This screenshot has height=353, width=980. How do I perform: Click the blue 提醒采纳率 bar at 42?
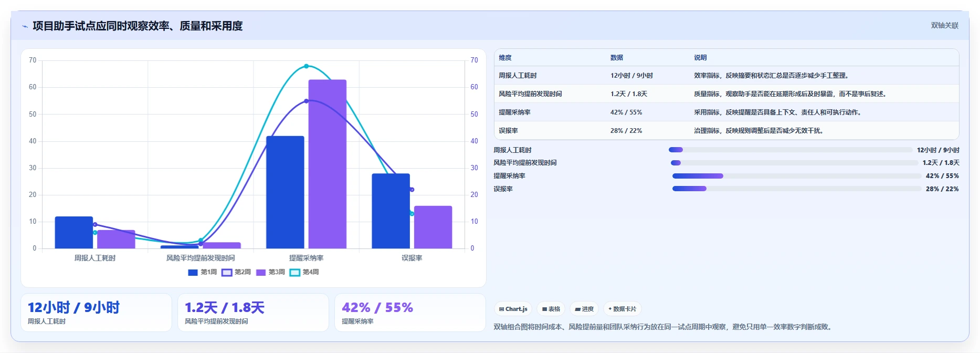point(285,192)
